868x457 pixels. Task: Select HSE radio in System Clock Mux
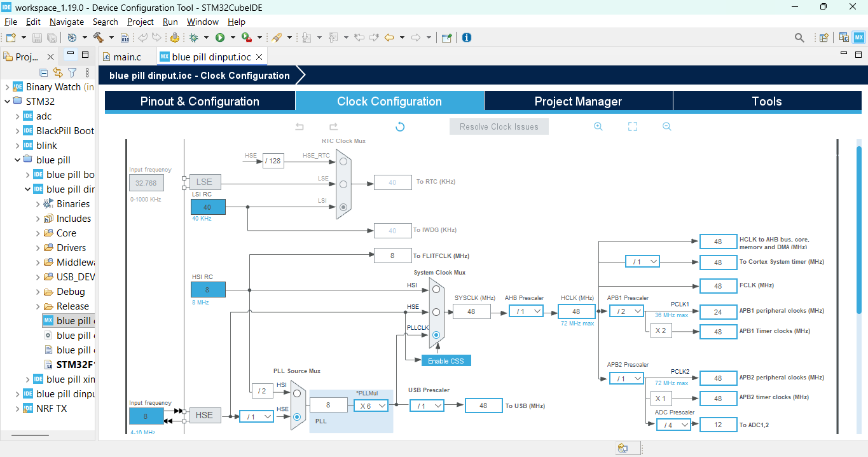coord(436,311)
